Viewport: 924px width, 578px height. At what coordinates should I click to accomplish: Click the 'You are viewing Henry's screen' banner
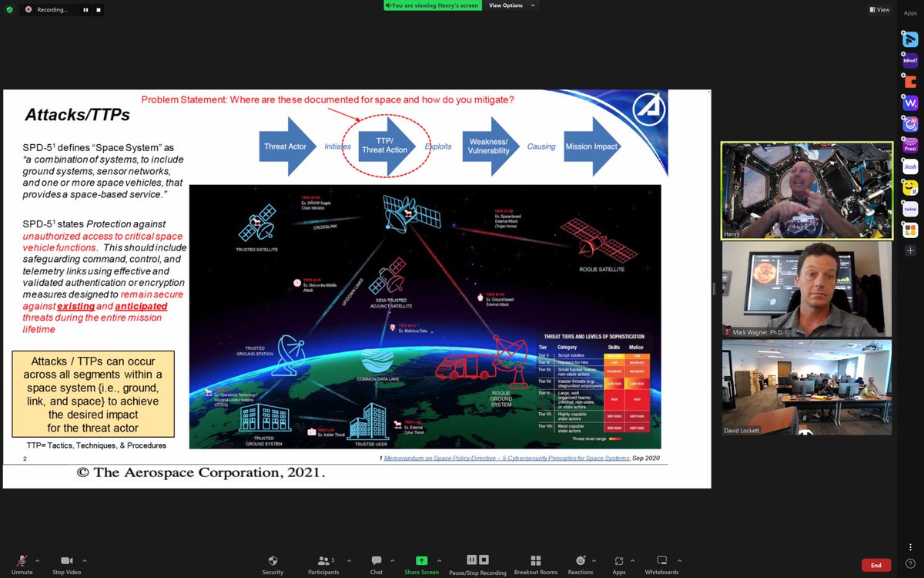pyautogui.click(x=434, y=5)
